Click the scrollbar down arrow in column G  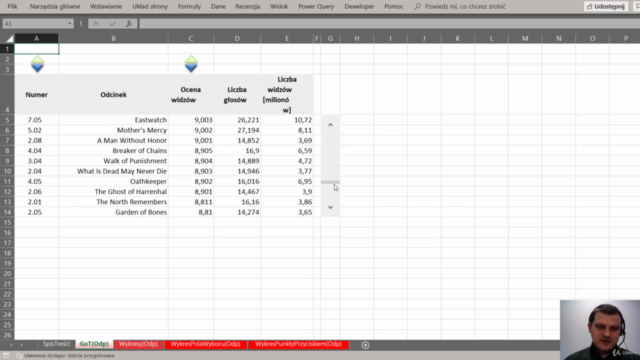click(330, 207)
